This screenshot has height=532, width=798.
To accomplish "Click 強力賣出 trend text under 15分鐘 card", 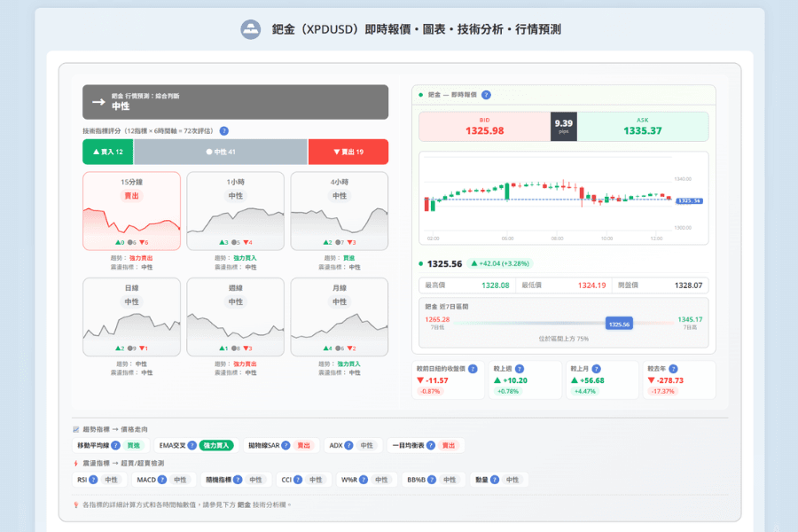I will coord(141,258).
